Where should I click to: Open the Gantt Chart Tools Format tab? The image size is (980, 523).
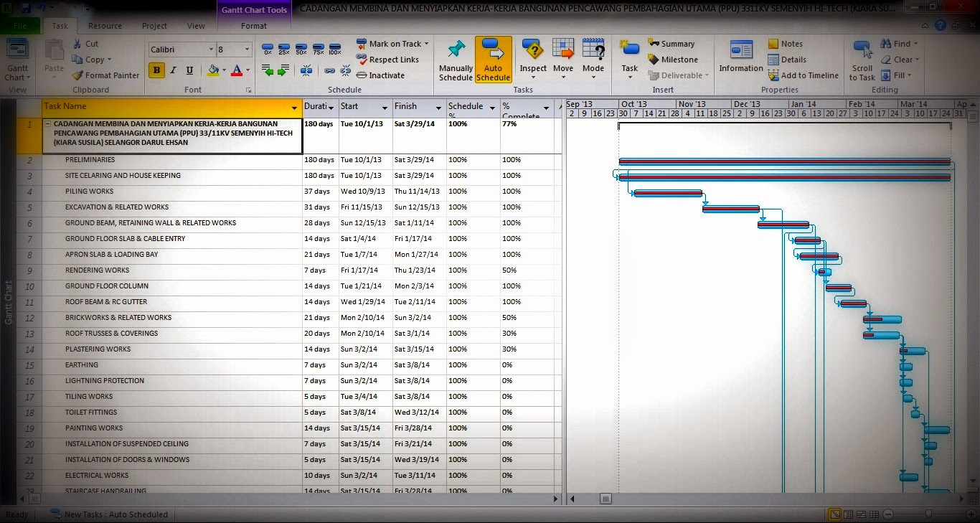point(253,25)
